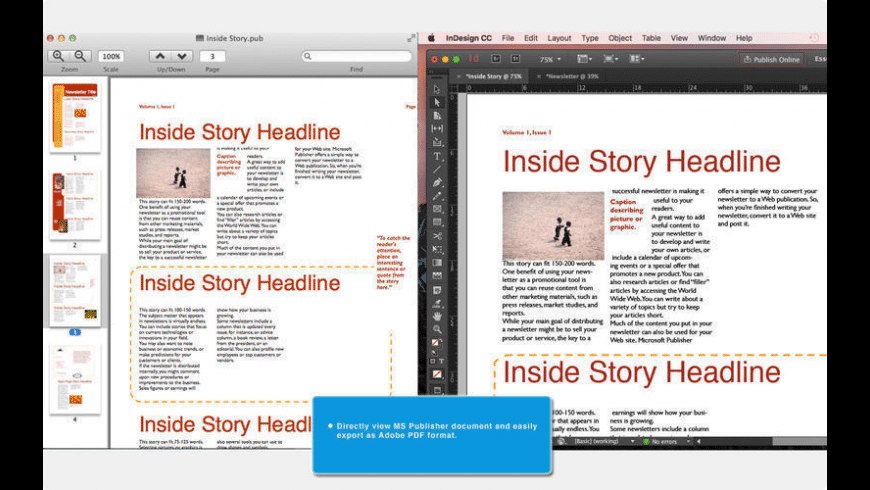Open Adobe Stock via St icon
Viewport: 870px width, 490px height.
[515, 59]
